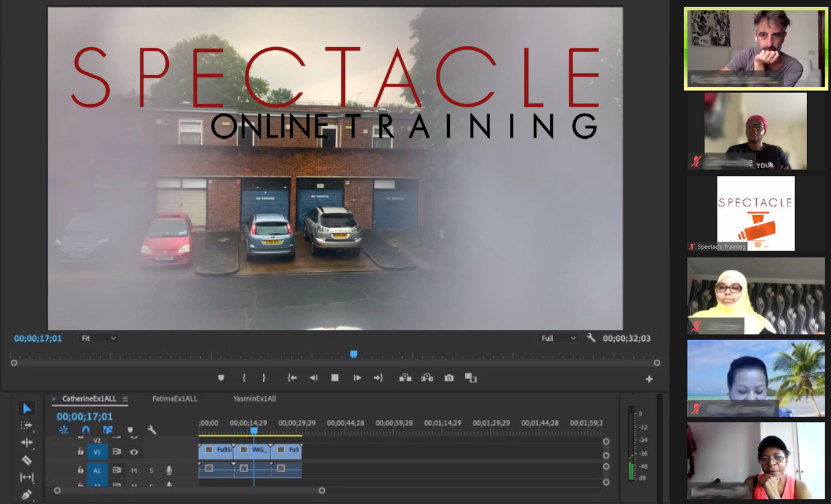Select the Ripple Edit tool
The image size is (831, 504).
(x=26, y=442)
